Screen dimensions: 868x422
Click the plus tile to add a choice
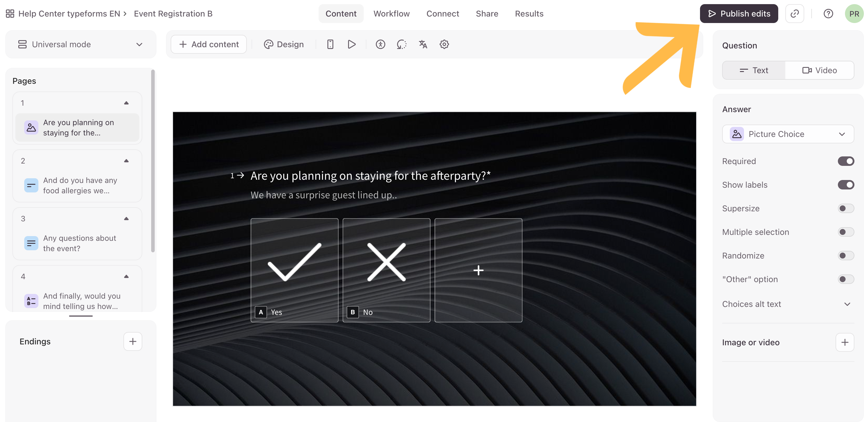point(478,270)
